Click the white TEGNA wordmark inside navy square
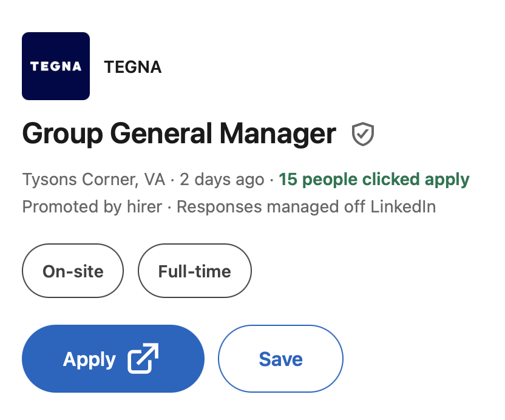This screenshot has width=505, height=420. point(56,66)
